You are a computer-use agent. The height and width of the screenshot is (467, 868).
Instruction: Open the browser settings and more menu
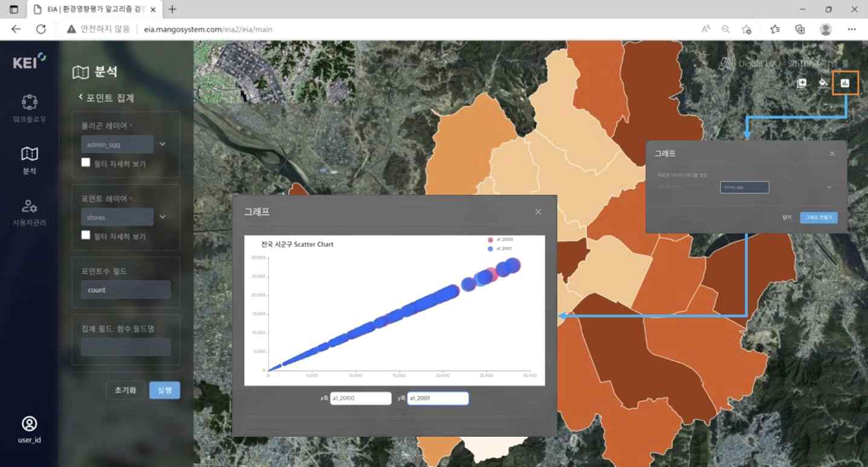852,29
